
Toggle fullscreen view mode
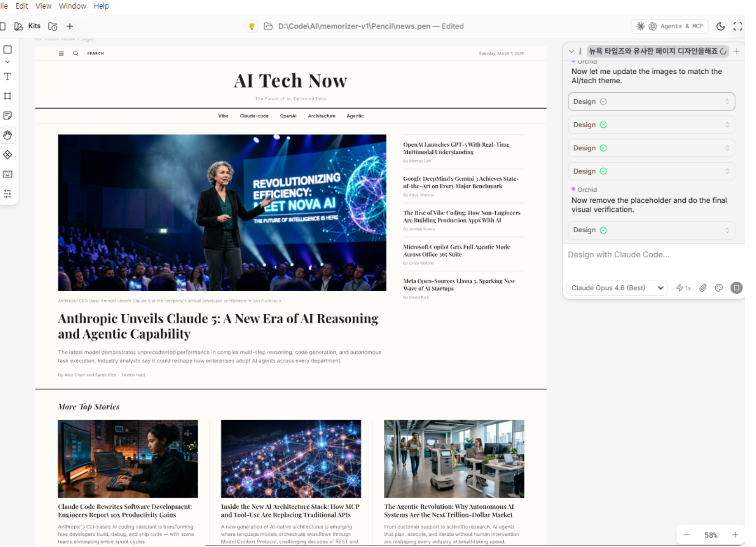[738, 26]
